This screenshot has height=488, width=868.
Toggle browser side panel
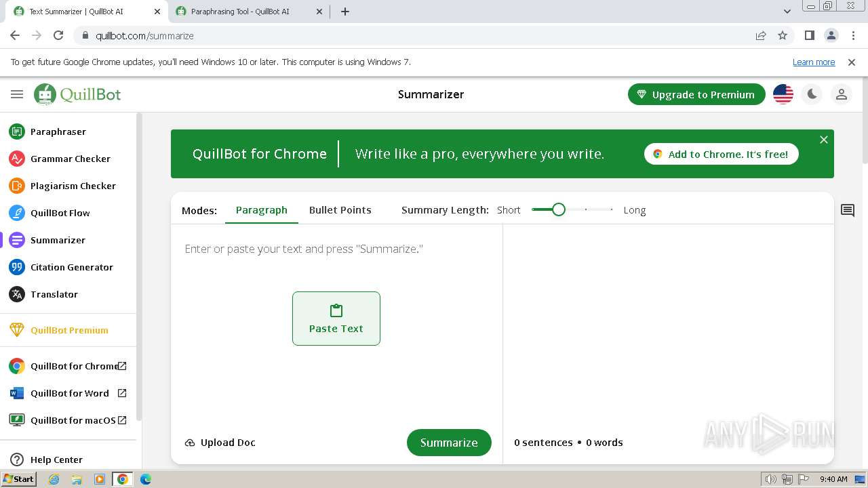tap(810, 35)
